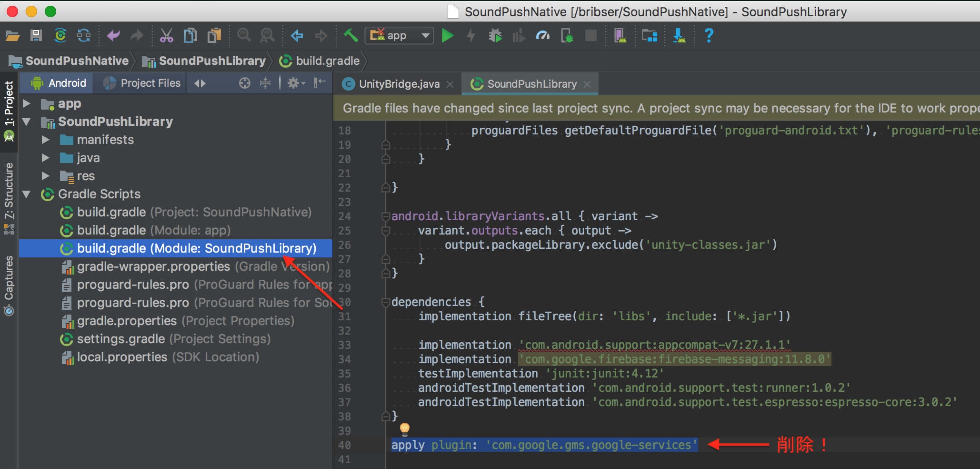Viewport: 980px width, 469px height.
Task: Open project panel settings gear menu
Action: pos(295,83)
